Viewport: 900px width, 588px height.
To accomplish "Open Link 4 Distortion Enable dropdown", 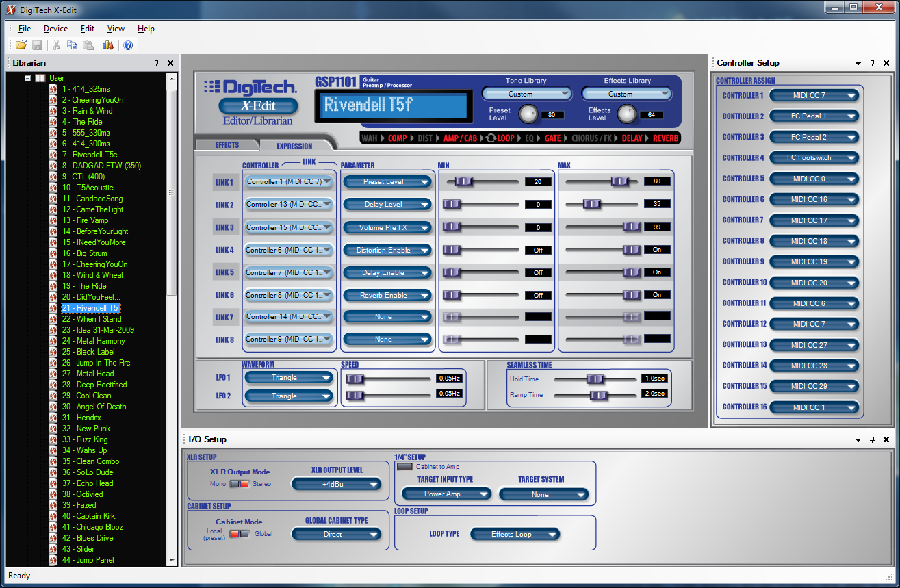I will [x=387, y=250].
